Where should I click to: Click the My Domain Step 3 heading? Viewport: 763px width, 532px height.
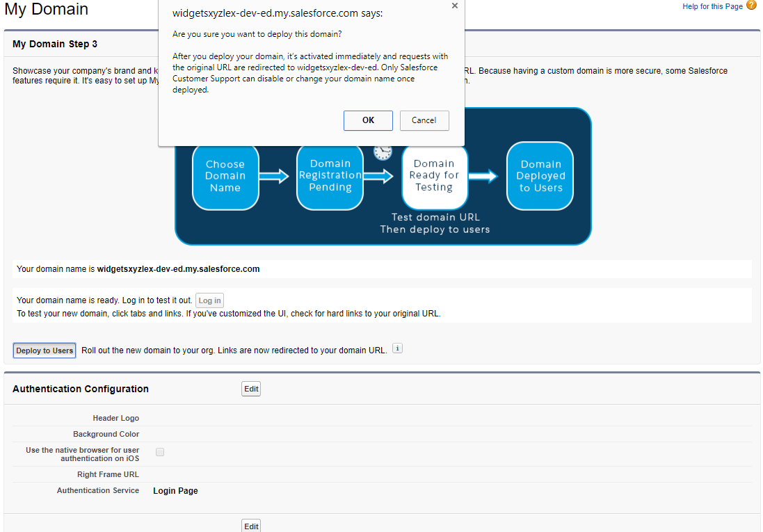55,45
